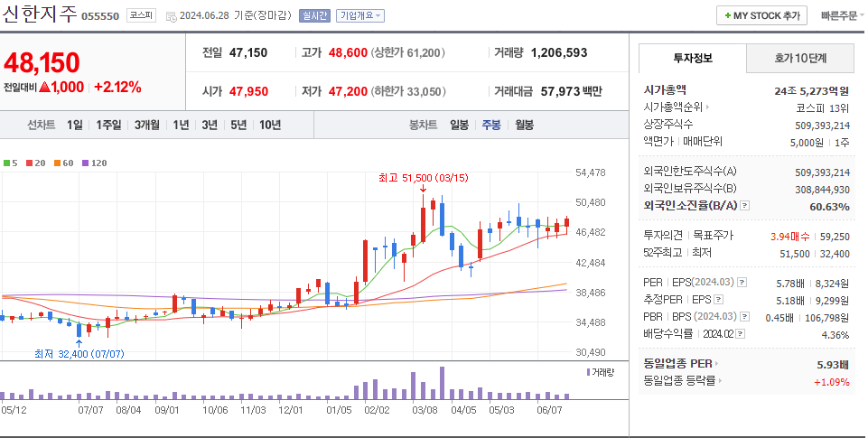Click the 실시간 realtime button

click(314, 16)
